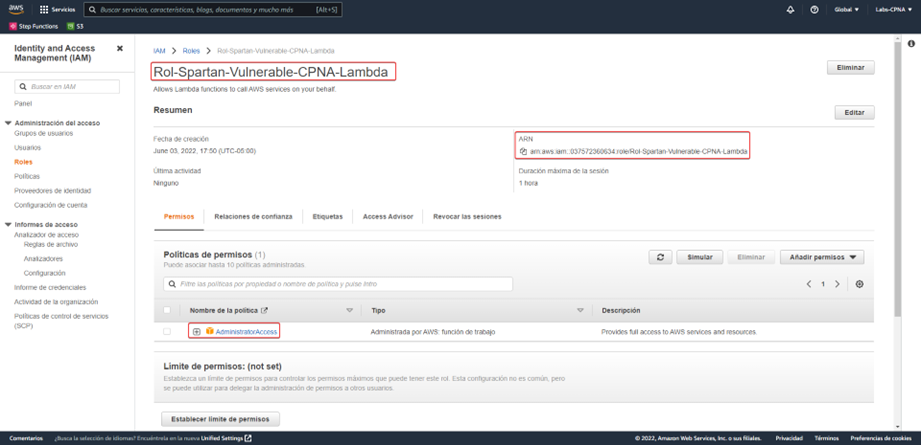
Task: Click the Simular button
Action: point(700,257)
